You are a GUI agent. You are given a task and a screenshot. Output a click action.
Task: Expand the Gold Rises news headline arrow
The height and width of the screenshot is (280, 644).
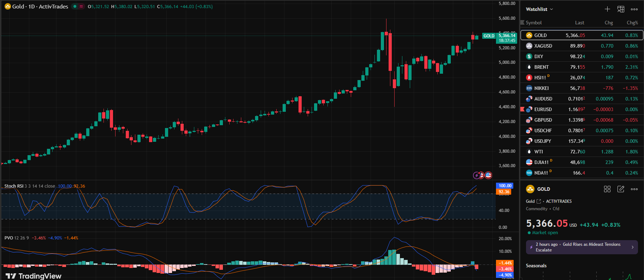632,247
